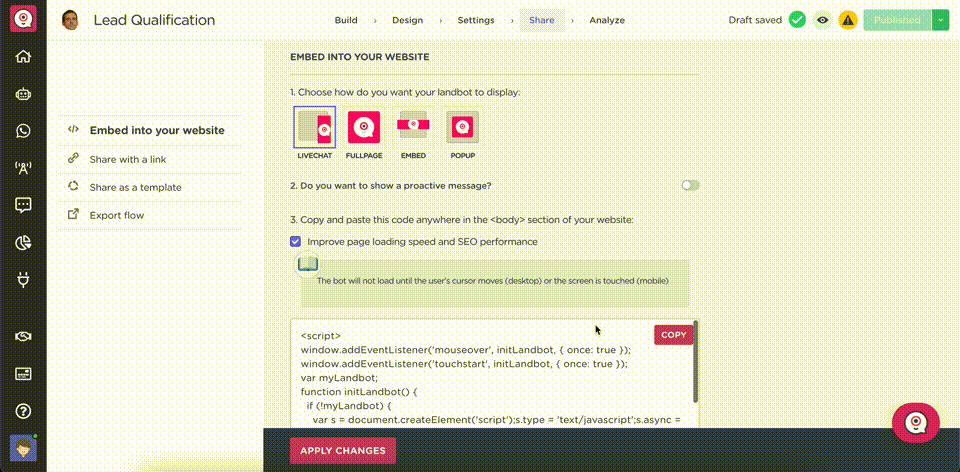Toggle the proactive message switch

pos(691,185)
